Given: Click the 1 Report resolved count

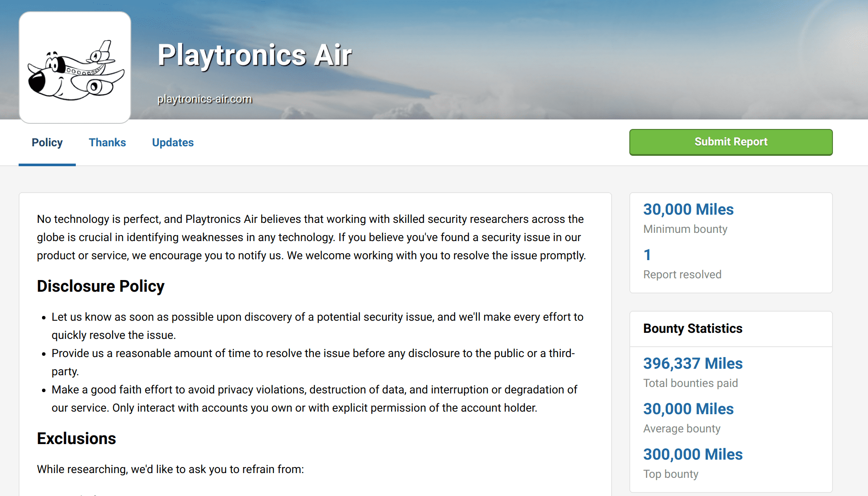Looking at the screenshot, I should pyautogui.click(x=647, y=255).
